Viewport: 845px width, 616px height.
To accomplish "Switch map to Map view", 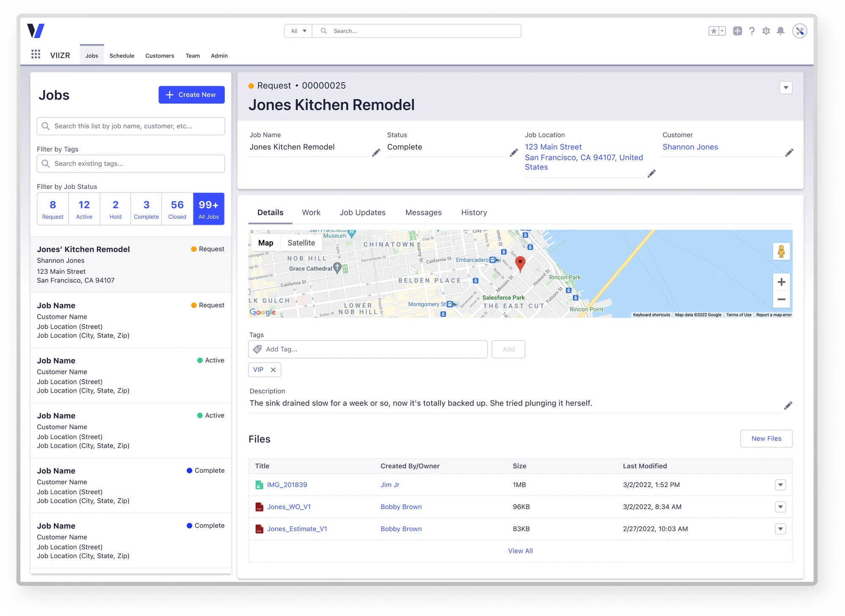I will [x=266, y=243].
